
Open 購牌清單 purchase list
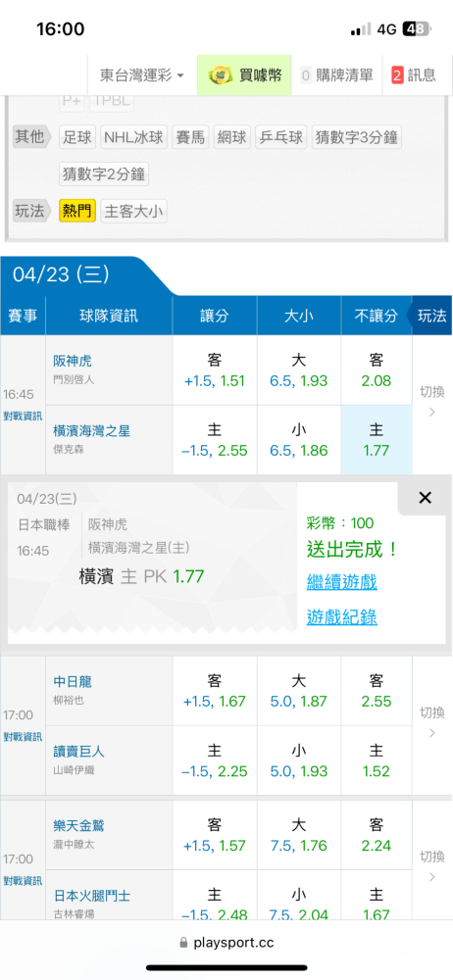pyautogui.click(x=336, y=75)
